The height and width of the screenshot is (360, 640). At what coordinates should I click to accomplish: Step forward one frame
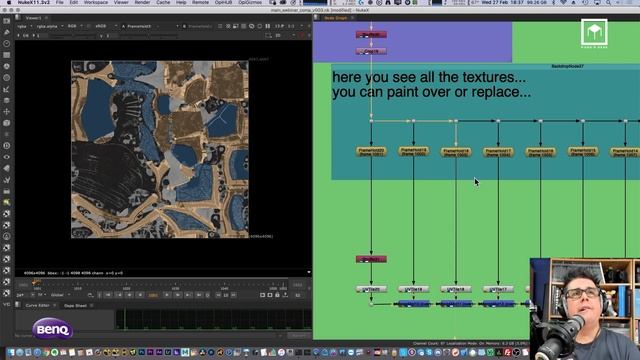click(178, 295)
